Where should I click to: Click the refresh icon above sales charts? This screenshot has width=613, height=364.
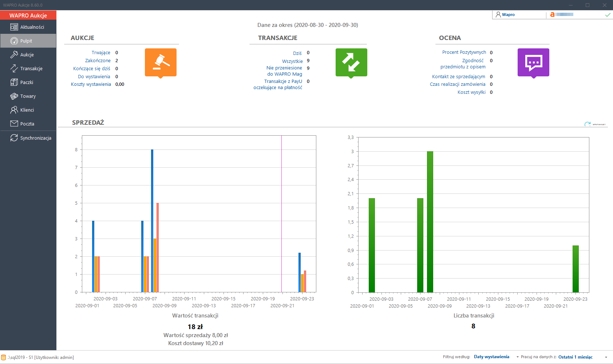point(587,124)
